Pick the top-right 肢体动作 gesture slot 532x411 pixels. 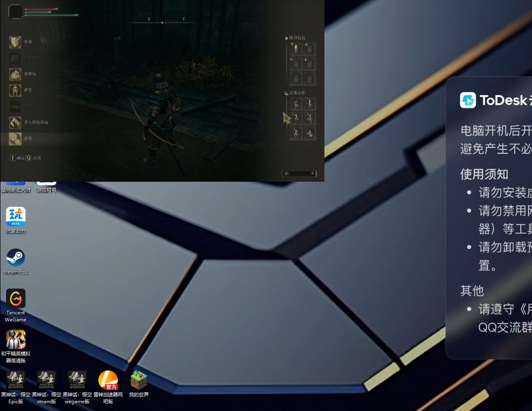click(x=309, y=104)
